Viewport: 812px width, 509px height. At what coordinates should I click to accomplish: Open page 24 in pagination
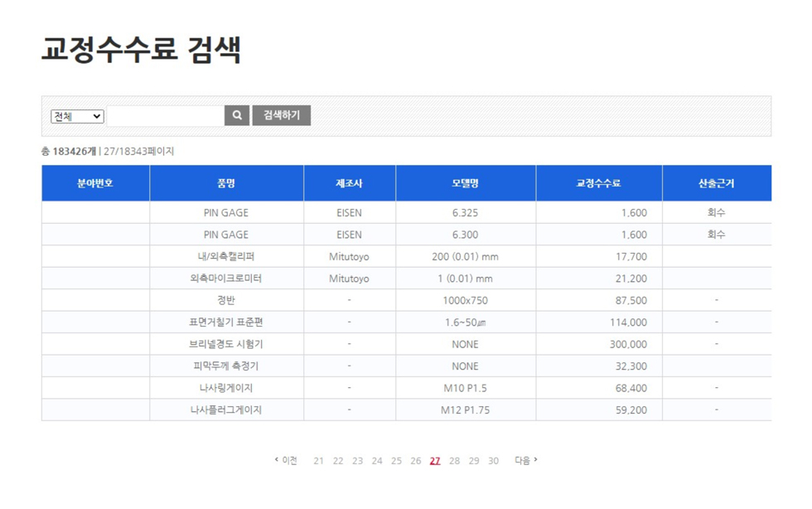click(x=377, y=461)
